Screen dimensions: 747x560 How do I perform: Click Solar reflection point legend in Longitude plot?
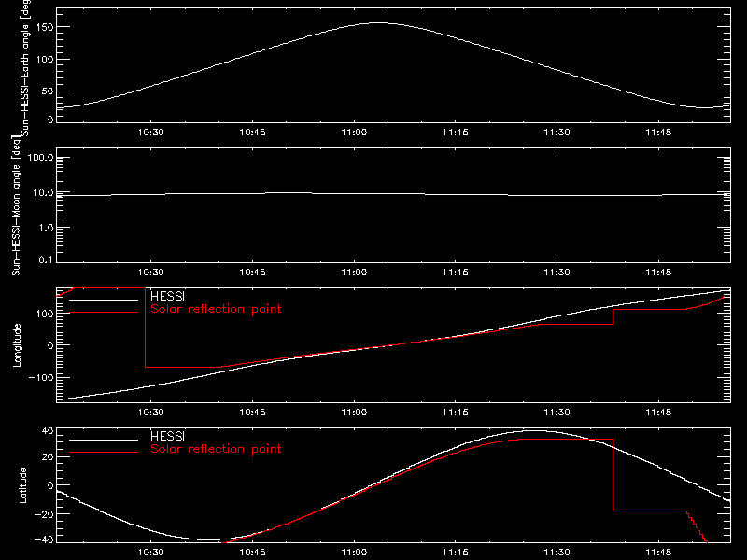(x=216, y=309)
